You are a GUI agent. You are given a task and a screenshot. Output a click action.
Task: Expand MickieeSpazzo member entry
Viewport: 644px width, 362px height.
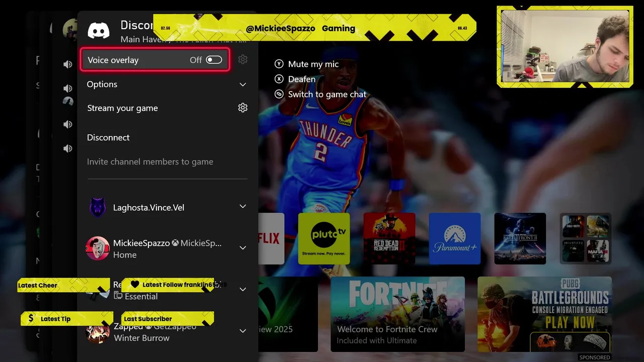(243, 248)
